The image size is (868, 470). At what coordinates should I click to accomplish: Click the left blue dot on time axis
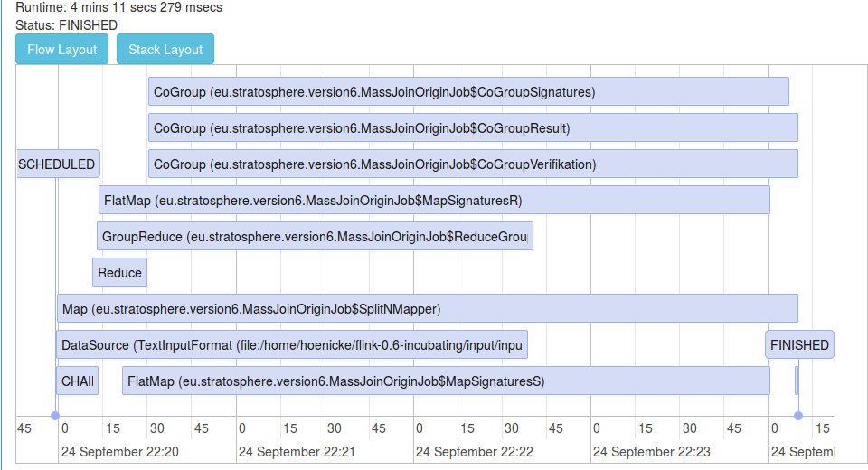click(x=55, y=416)
